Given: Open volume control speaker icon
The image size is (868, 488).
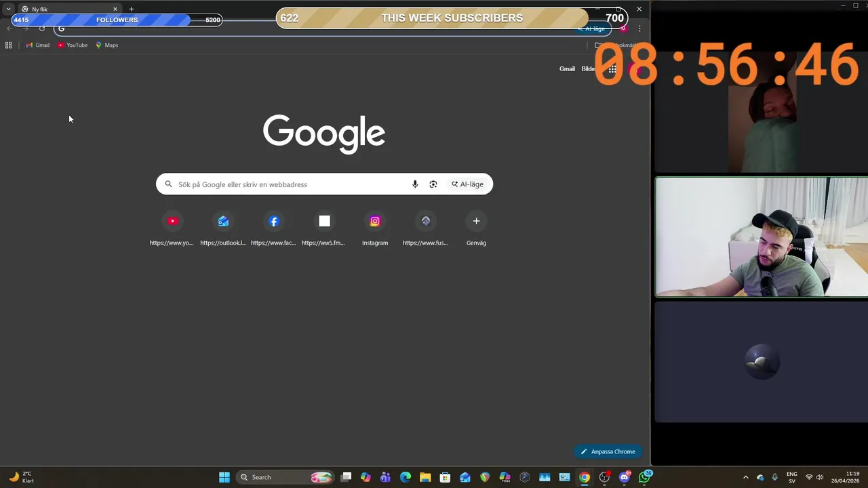Looking at the screenshot, I should pos(820,477).
